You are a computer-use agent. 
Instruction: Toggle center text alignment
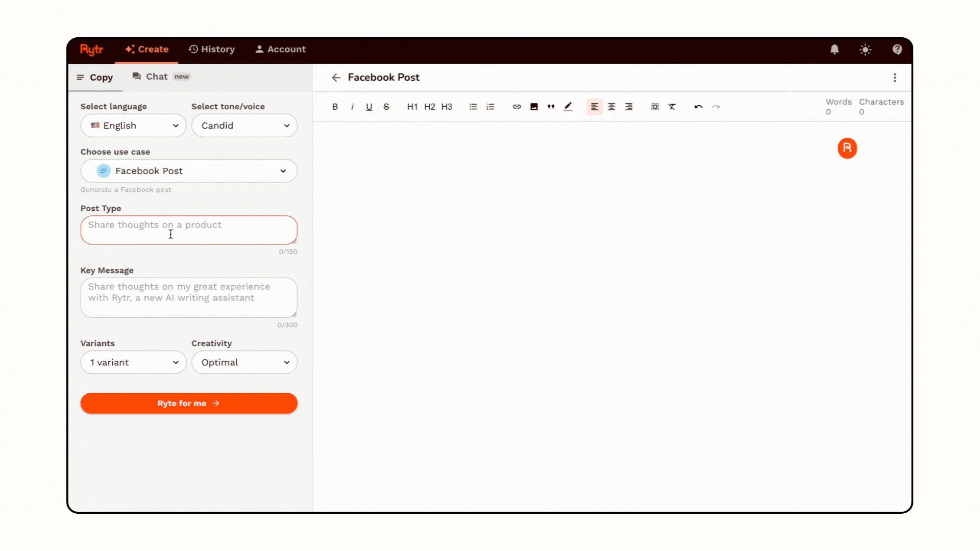(611, 107)
